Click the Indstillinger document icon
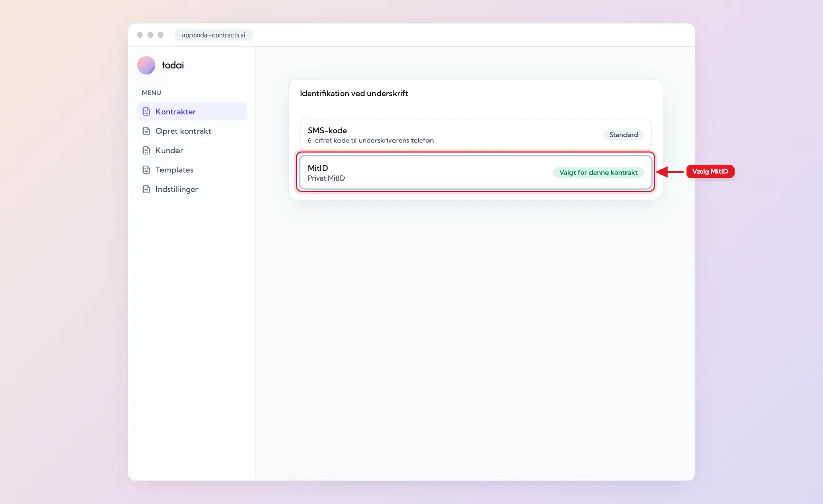 (146, 189)
